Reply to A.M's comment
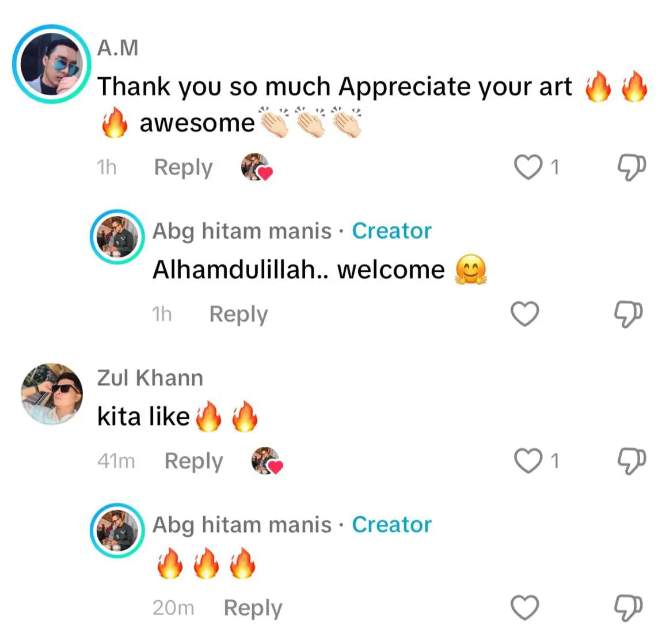The width and height of the screenshot is (666, 644). point(183,168)
